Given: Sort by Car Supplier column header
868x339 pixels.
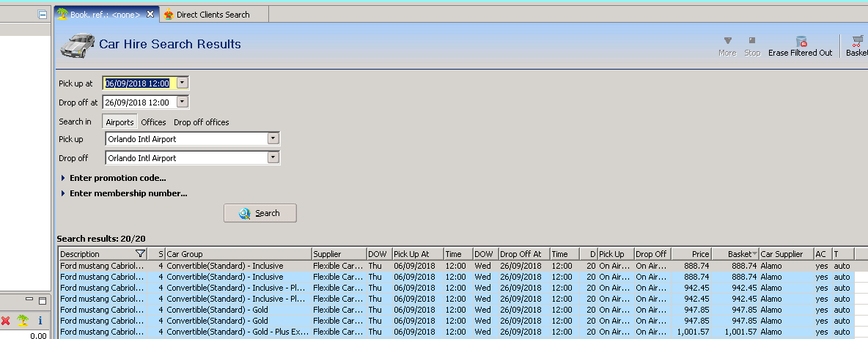Looking at the screenshot, I should [786, 254].
